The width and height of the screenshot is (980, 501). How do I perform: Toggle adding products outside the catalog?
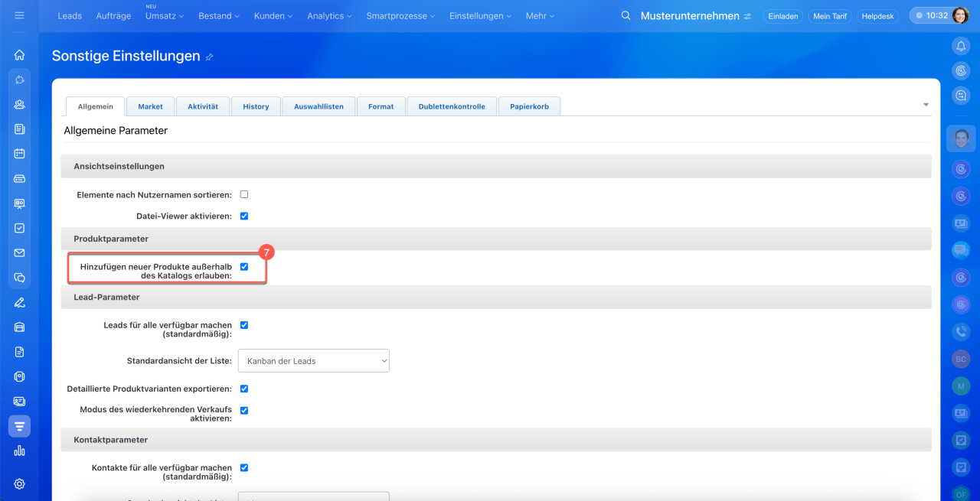[x=244, y=266]
